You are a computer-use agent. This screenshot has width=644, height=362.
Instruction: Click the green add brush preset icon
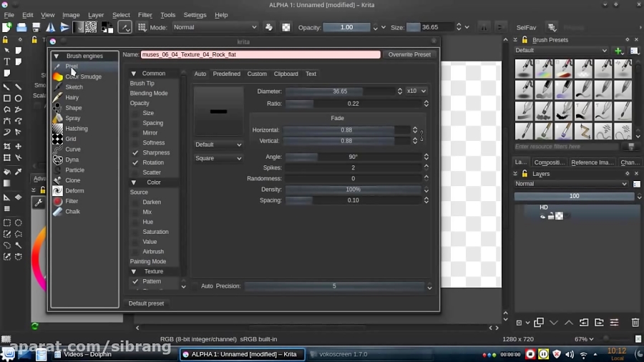pos(618,51)
